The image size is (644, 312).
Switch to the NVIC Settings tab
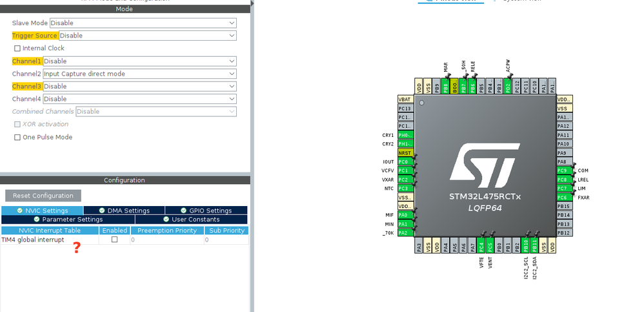(43, 211)
